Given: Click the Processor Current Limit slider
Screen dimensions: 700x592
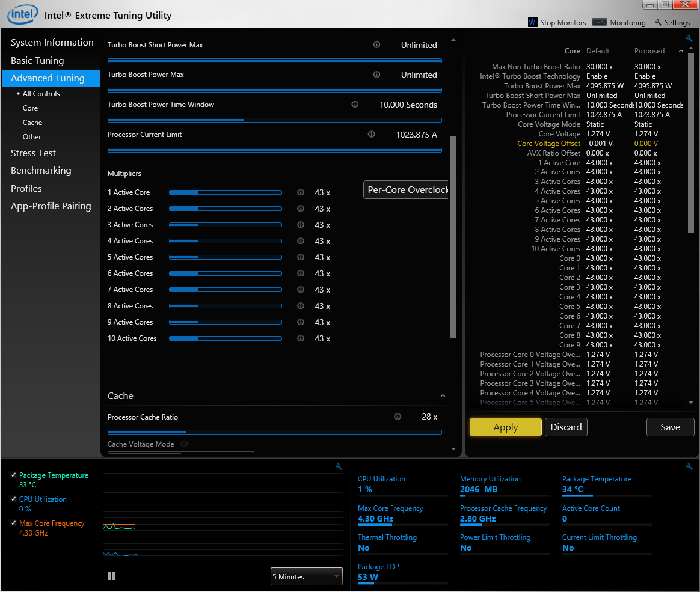Looking at the screenshot, I should point(275,150).
